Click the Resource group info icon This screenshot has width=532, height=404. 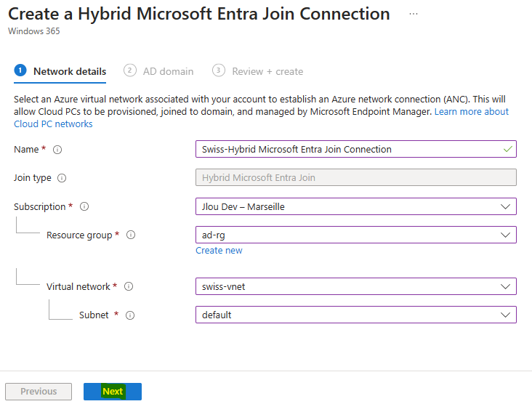(x=131, y=235)
